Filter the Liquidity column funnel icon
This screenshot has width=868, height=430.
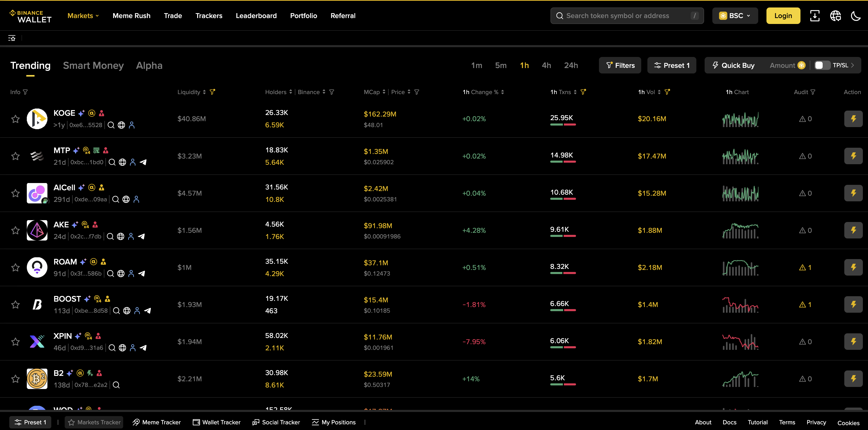[212, 92]
